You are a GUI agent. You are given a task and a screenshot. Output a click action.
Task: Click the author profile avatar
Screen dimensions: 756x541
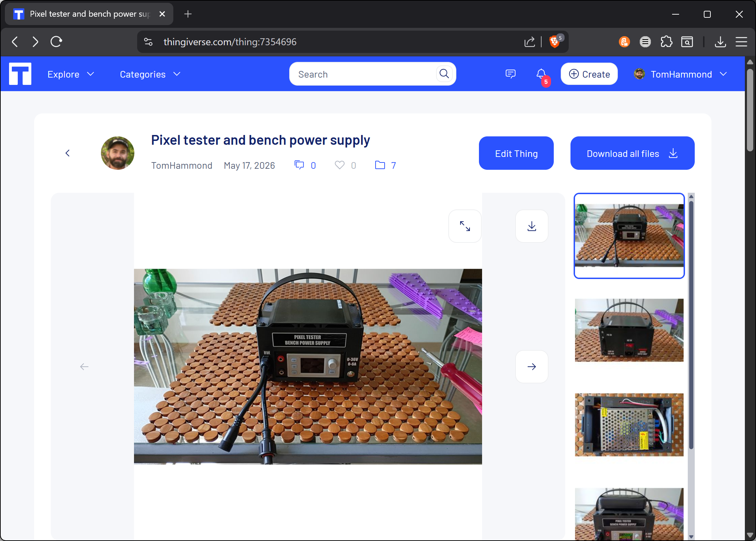pos(118,153)
